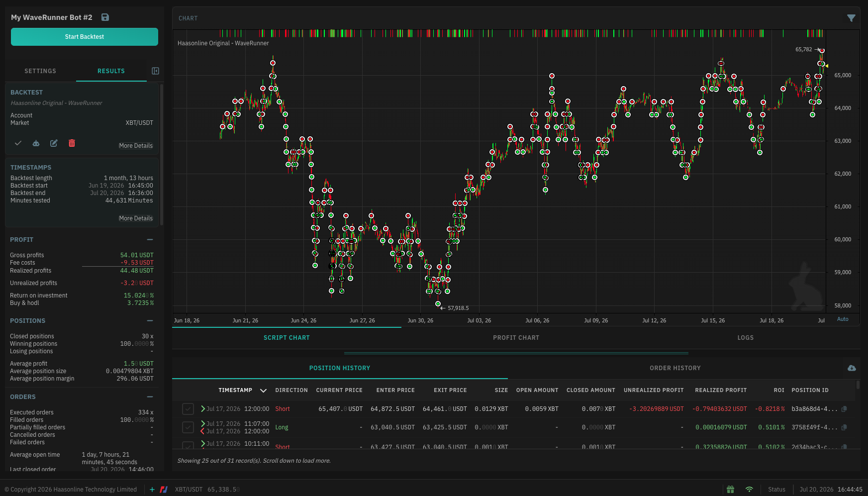This screenshot has height=496, width=868.
Task: Switch to the SETTINGS tab
Action: point(40,71)
